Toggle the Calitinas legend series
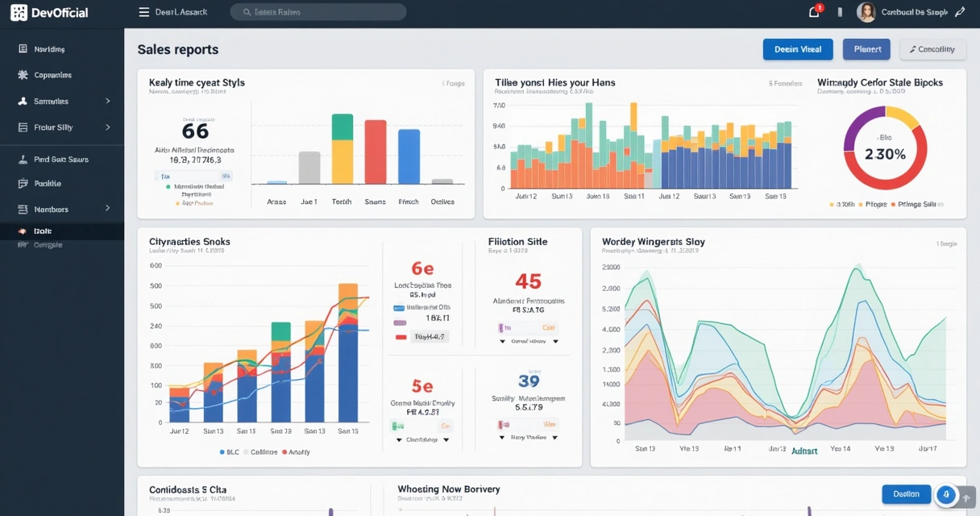This screenshot has width=980, height=516. (x=262, y=452)
